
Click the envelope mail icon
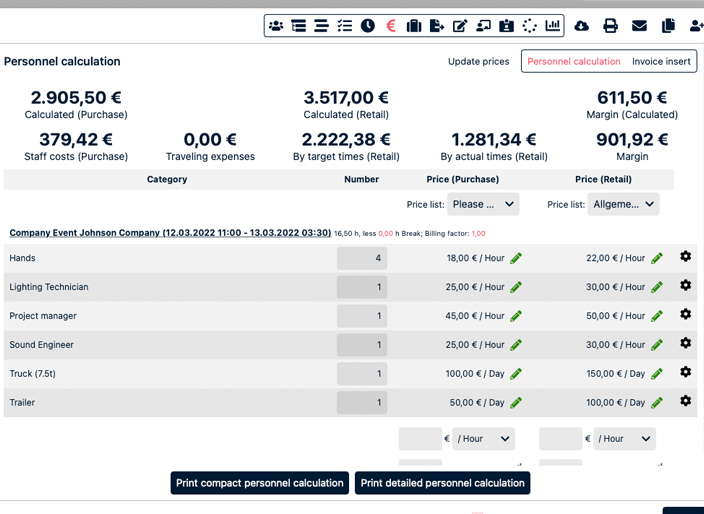[639, 26]
